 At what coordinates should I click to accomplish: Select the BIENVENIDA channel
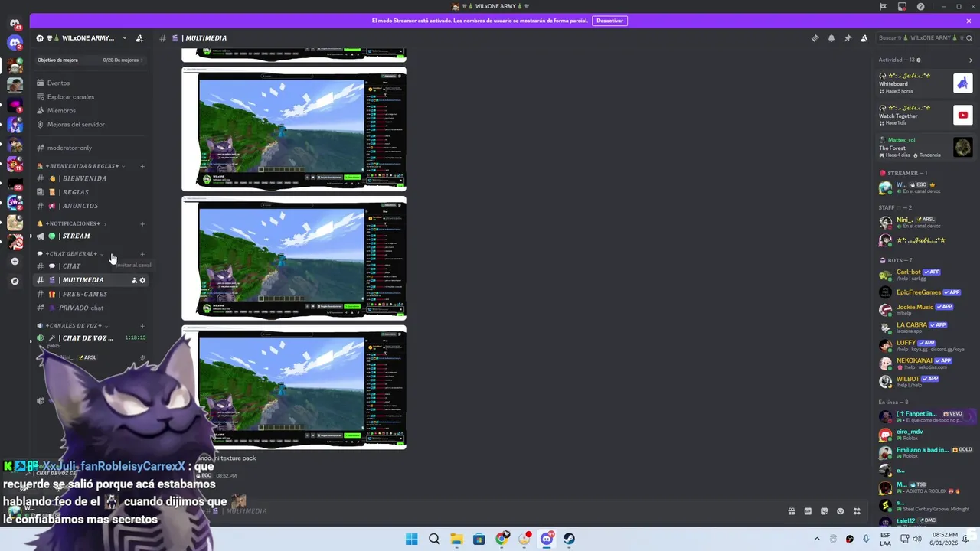(x=90, y=178)
